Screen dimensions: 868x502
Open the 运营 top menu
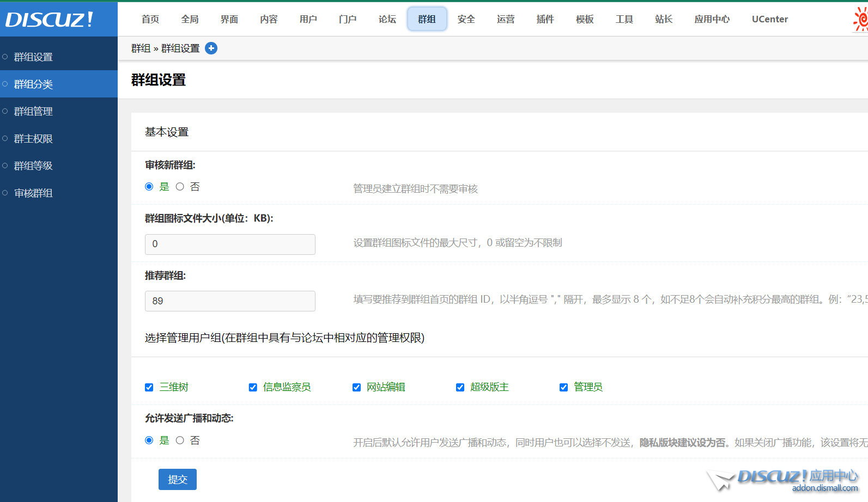(x=506, y=19)
